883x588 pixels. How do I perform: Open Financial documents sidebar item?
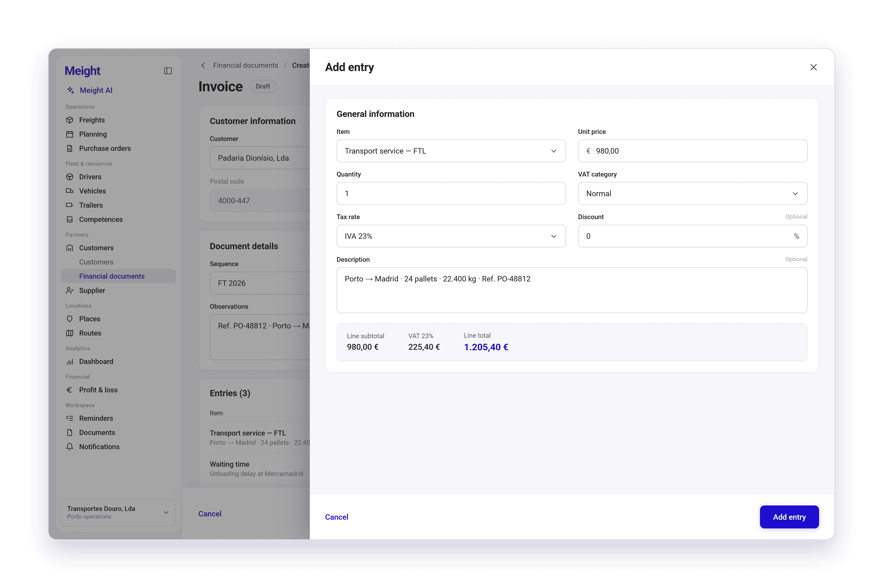point(118,276)
